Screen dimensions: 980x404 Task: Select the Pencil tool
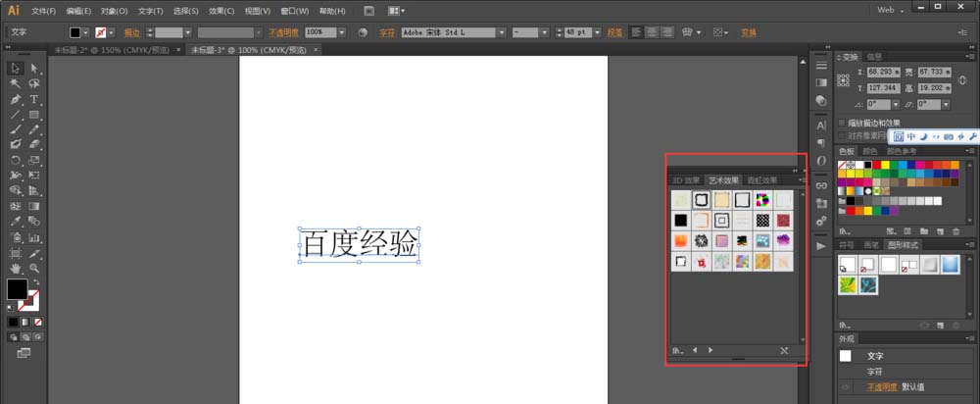point(34,129)
